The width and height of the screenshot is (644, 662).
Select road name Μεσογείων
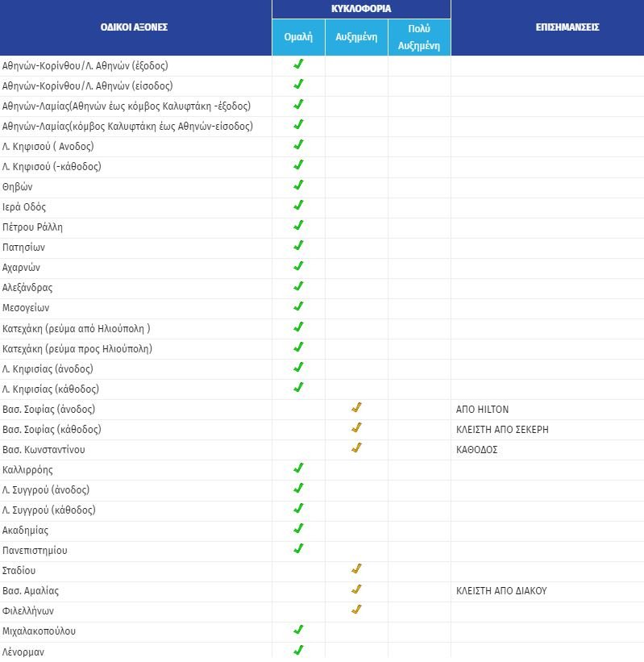click(x=26, y=308)
